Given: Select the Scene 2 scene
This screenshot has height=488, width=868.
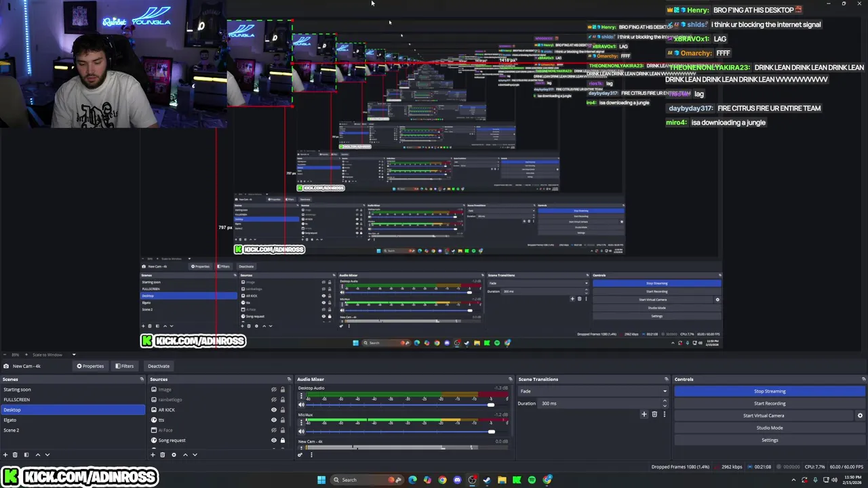Looking at the screenshot, I should tap(73, 430).
